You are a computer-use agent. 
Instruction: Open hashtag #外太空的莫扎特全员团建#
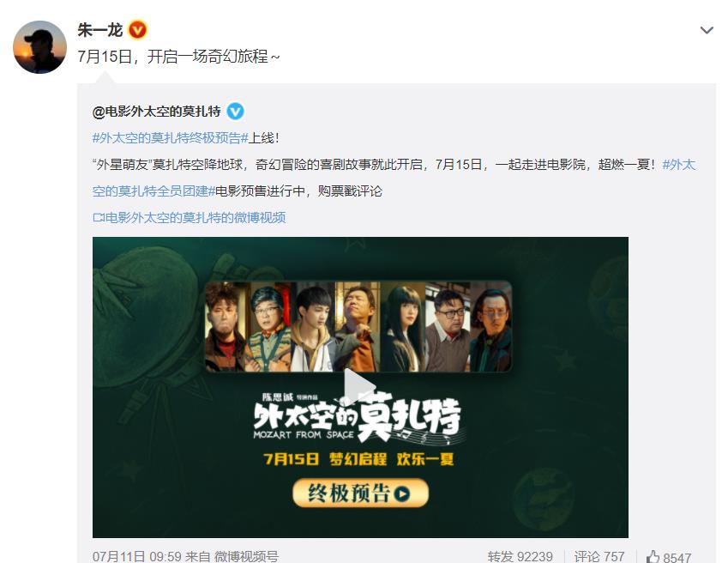(x=394, y=178)
